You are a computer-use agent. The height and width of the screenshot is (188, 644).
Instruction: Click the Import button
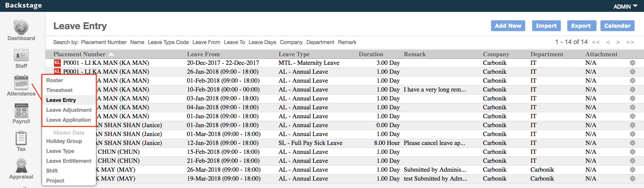(x=546, y=26)
